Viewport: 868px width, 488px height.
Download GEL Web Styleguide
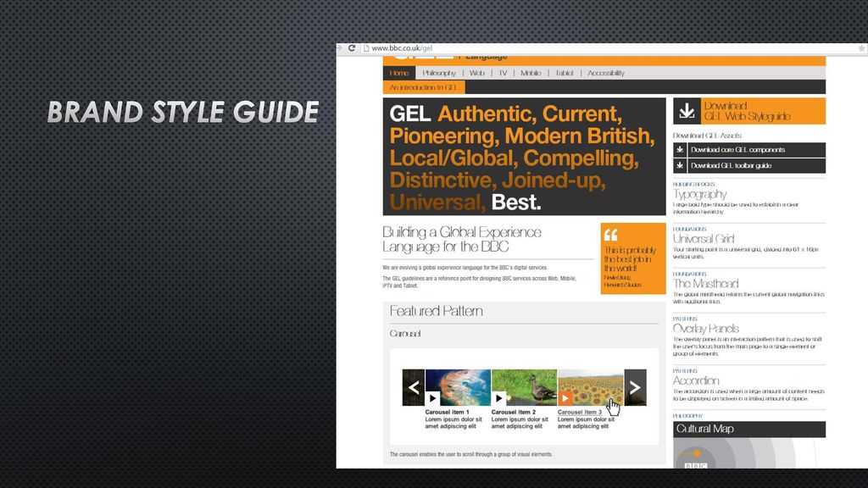(x=763, y=111)
